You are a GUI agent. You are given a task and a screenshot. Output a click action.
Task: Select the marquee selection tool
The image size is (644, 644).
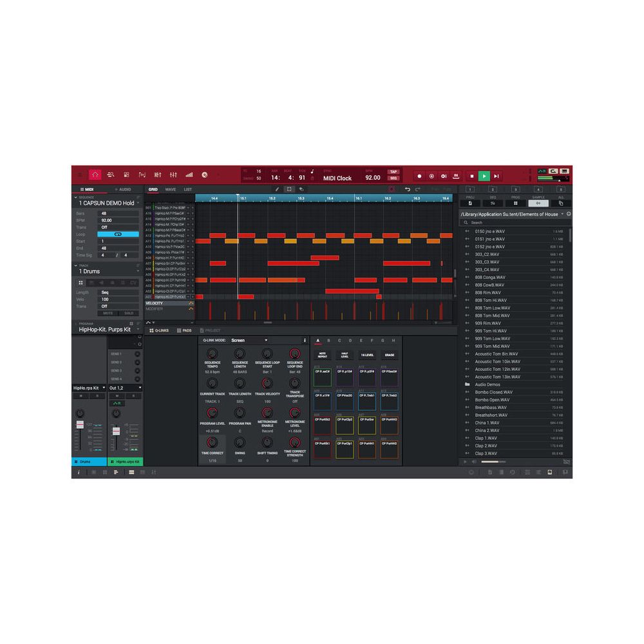pos(289,189)
